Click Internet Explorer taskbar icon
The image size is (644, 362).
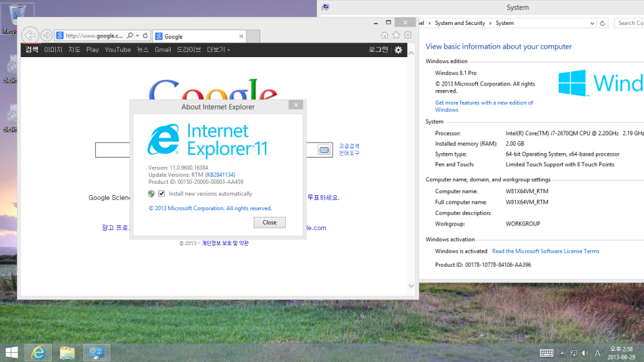click(38, 353)
